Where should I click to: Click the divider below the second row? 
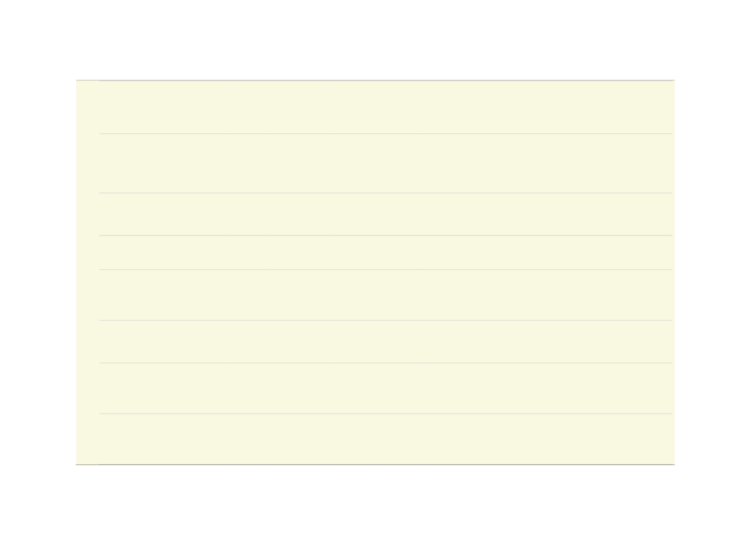pos(385,193)
